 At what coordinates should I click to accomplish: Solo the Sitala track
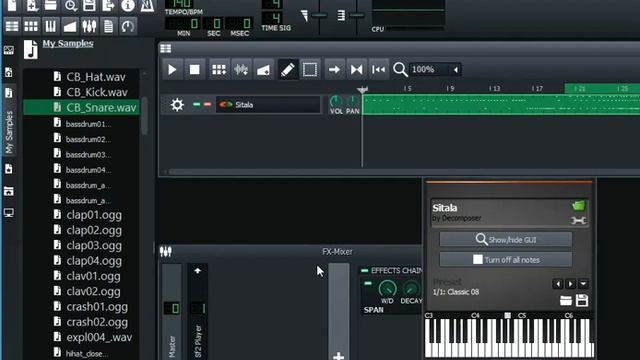(x=207, y=104)
